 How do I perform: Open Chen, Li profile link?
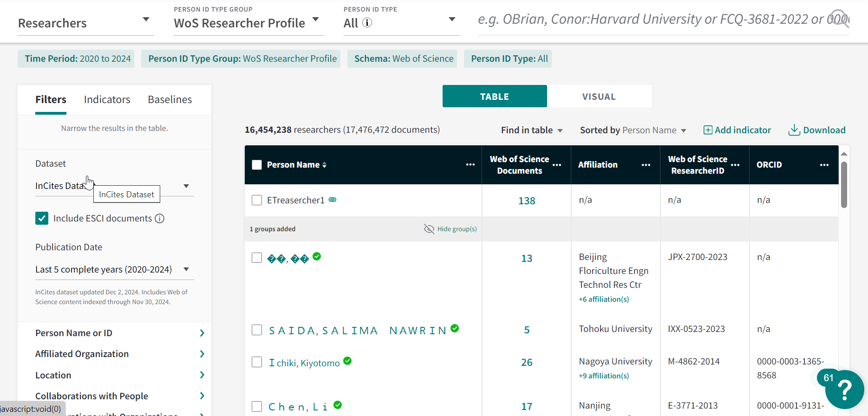298,407
